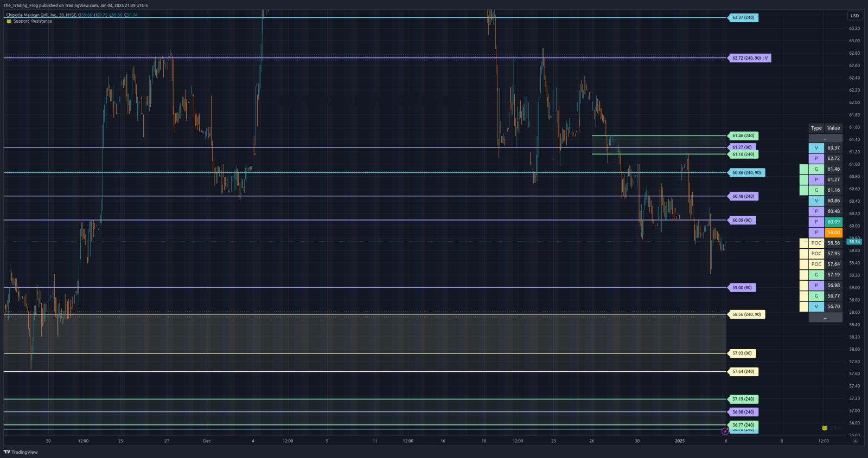Click the 56.70 value cell in table

833,306
